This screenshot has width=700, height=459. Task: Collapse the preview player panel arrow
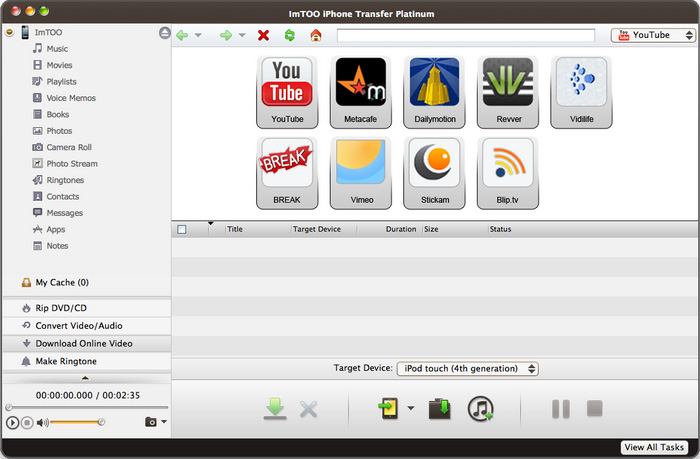pos(85,378)
